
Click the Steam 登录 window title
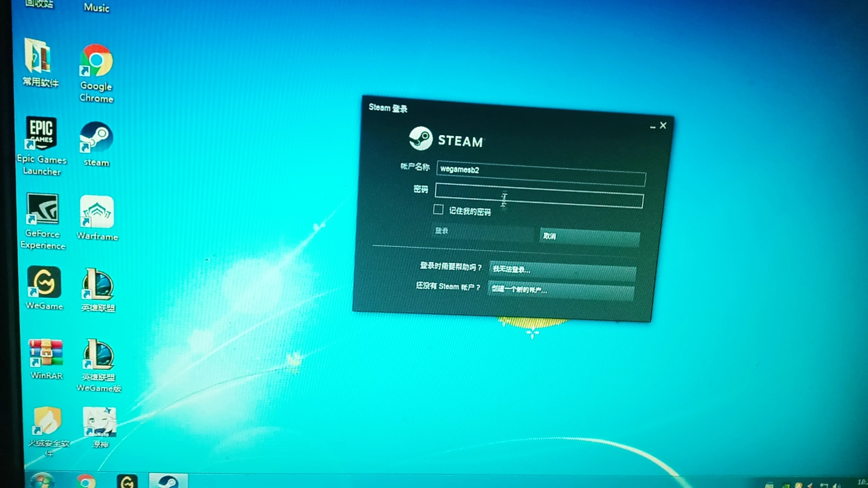coord(388,108)
